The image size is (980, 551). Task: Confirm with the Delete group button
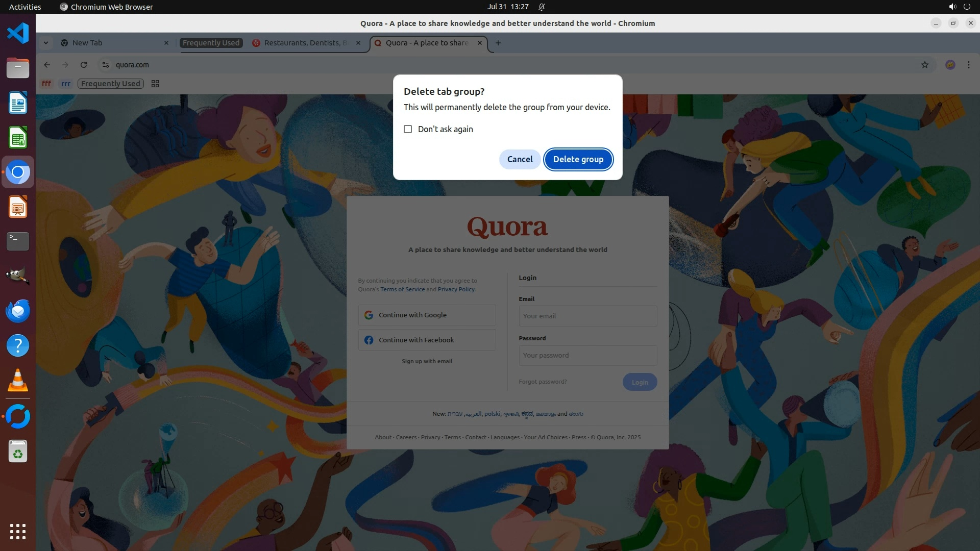coord(578,159)
